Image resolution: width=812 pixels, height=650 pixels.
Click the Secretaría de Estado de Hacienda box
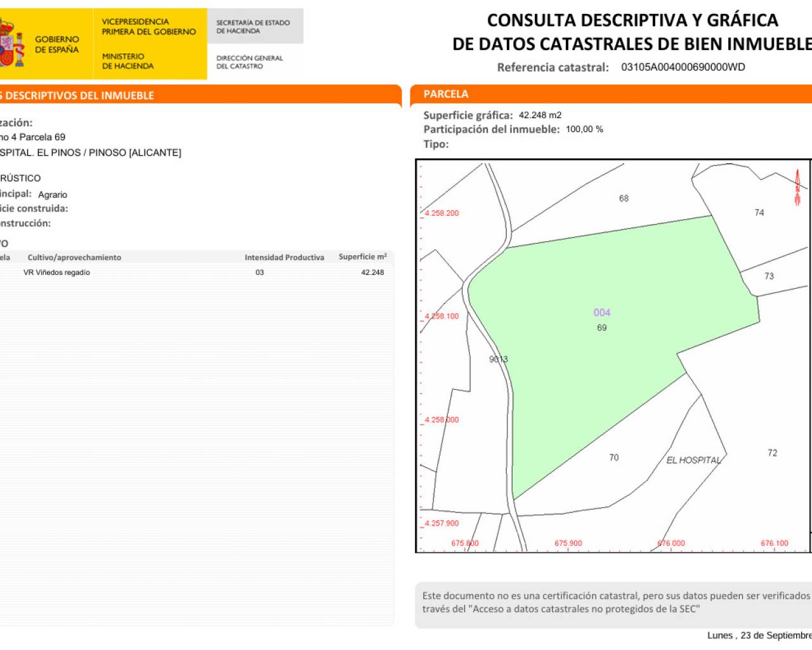[254, 27]
